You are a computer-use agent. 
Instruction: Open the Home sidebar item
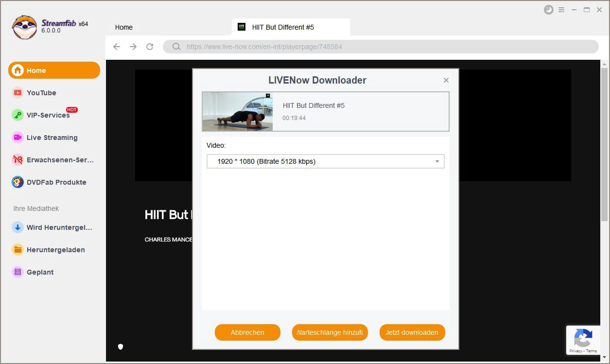click(54, 70)
